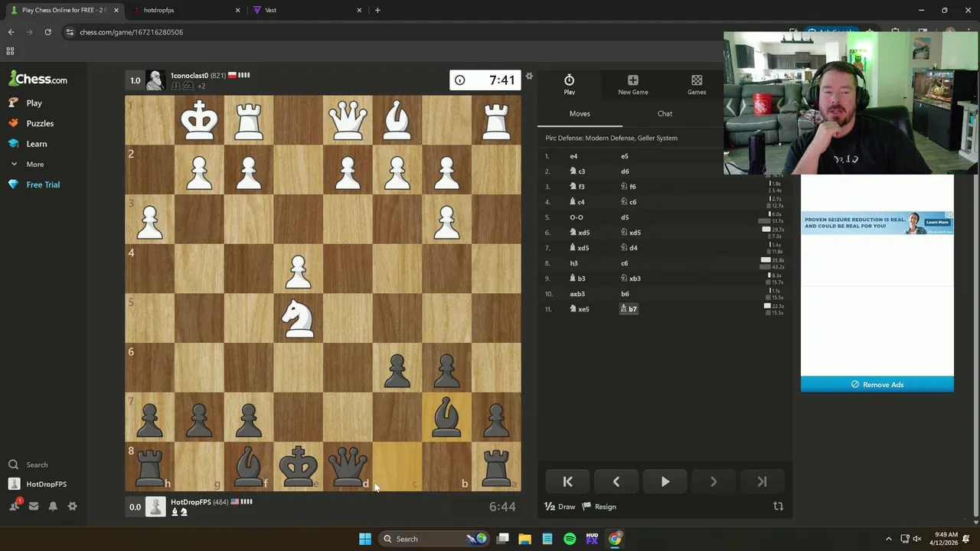This screenshot has height=551, width=980.
Task: Open the browser apps grid icon
Action: click(10, 51)
